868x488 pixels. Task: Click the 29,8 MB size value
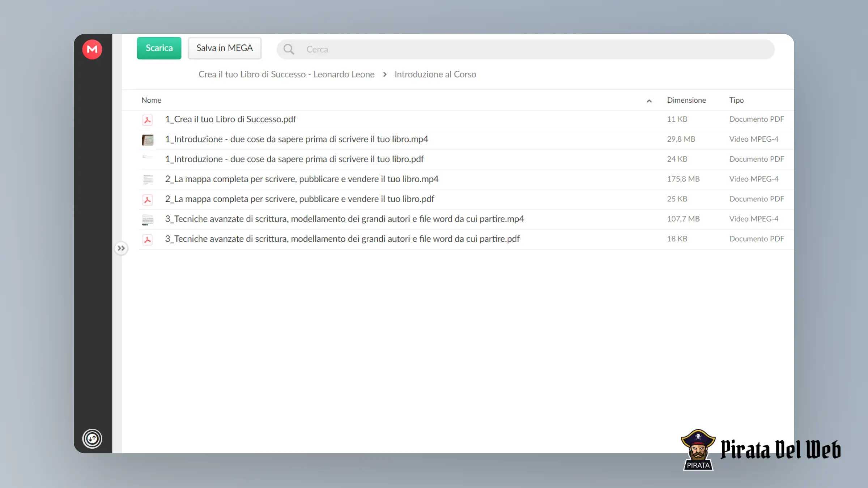coord(681,139)
